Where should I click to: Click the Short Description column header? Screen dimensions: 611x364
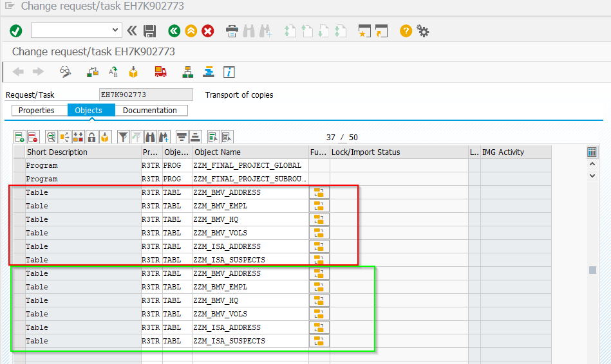coord(83,152)
